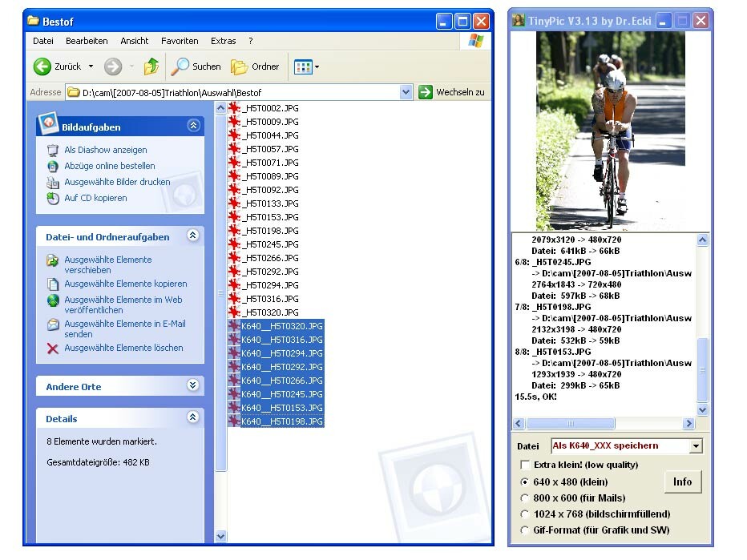Open the Bearbeiten menu

(x=87, y=41)
